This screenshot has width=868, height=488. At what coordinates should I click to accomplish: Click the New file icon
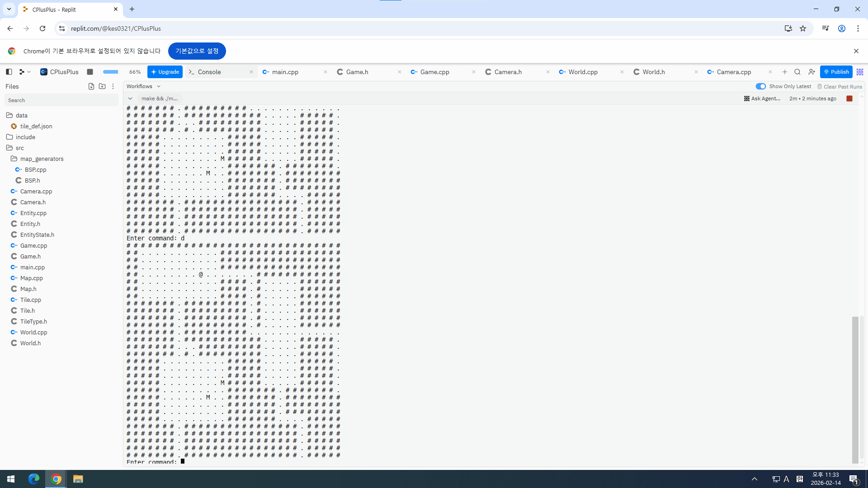pyautogui.click(x=91, y=86)
